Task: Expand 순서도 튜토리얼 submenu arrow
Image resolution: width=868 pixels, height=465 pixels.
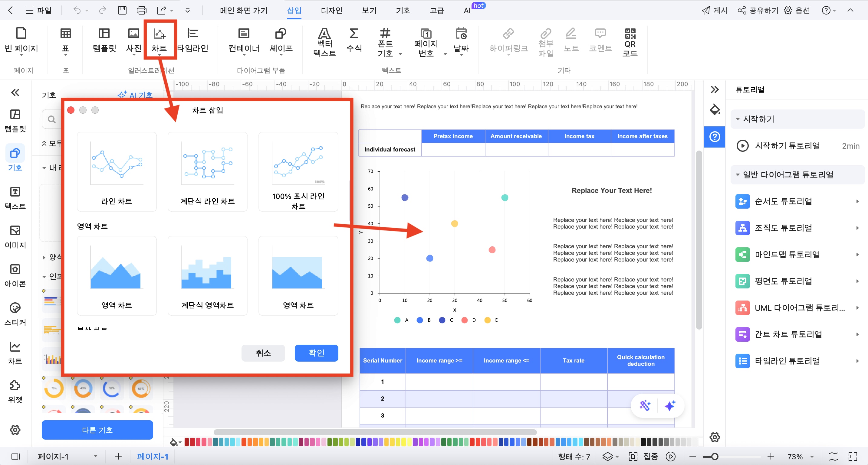Action: 857,201
